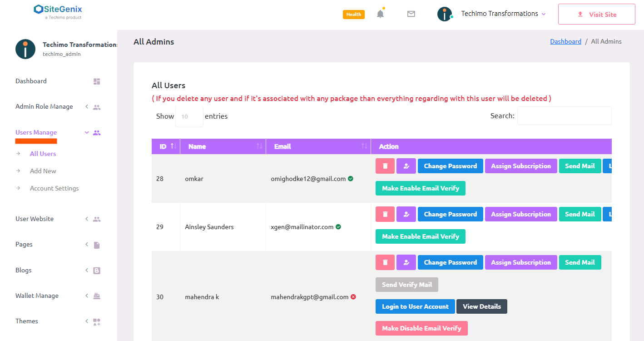Select Add New in the sidebar
The image size is (644, 341).
click(43, 171)
